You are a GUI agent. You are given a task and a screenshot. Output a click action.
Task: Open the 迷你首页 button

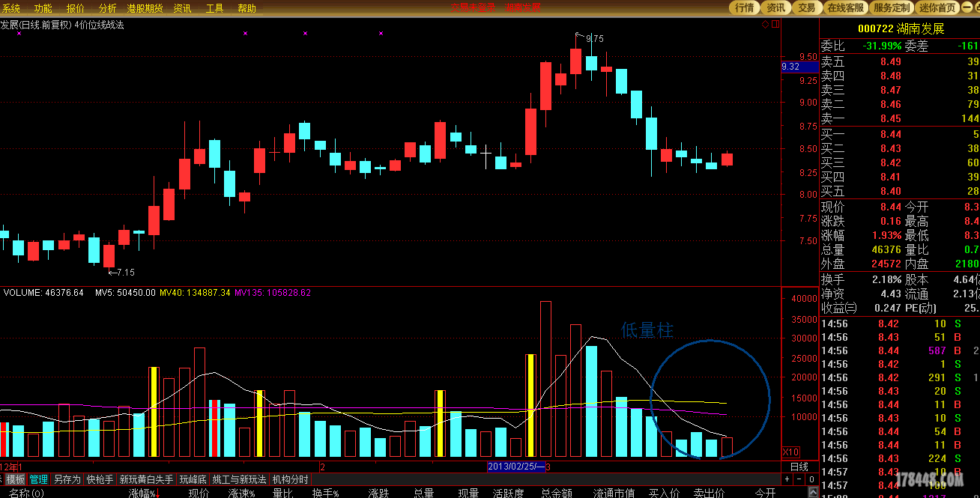click(937, 7)
